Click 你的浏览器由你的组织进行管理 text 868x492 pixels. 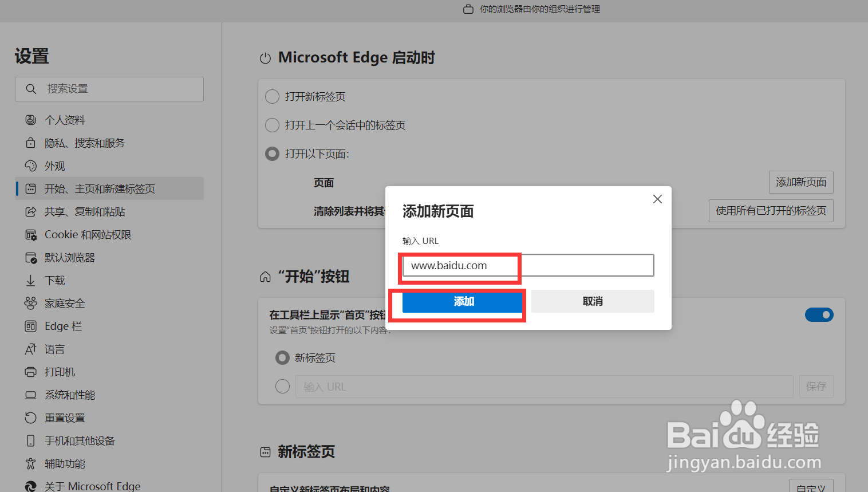(x=540, y=9)
